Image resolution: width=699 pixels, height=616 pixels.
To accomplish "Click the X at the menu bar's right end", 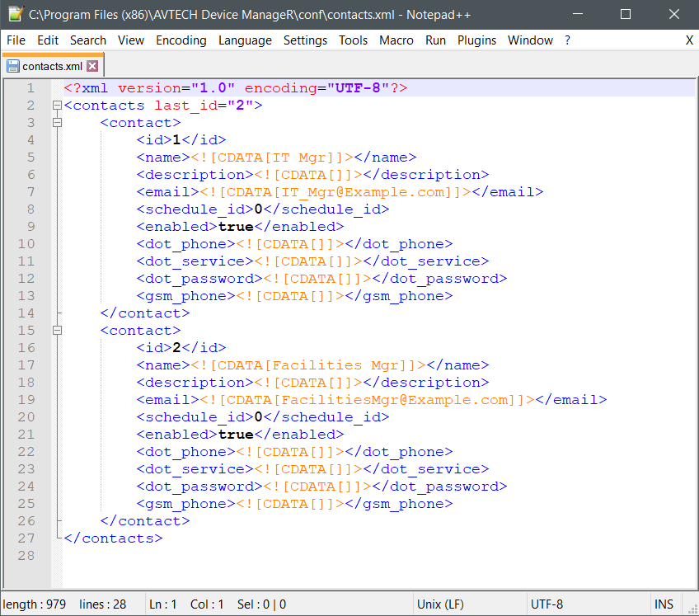I will tap(689, 40).
